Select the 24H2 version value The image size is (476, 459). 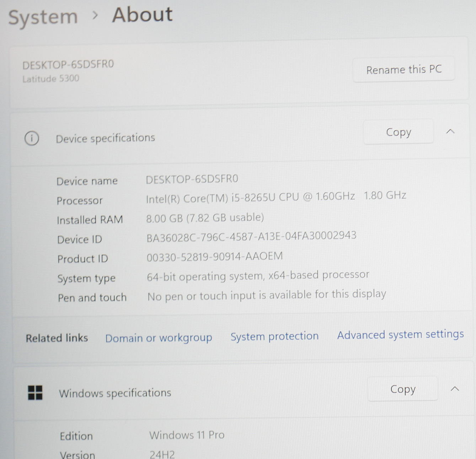coord(162,454)
